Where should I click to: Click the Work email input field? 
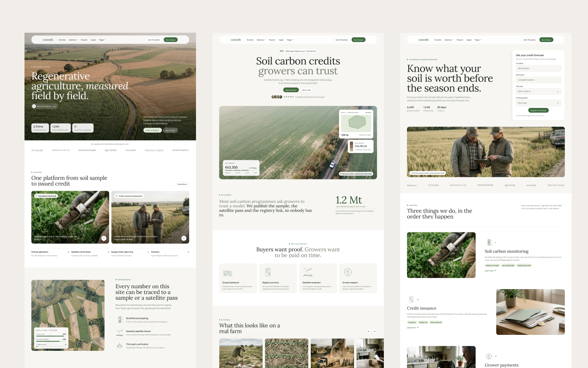coord(538,80)
